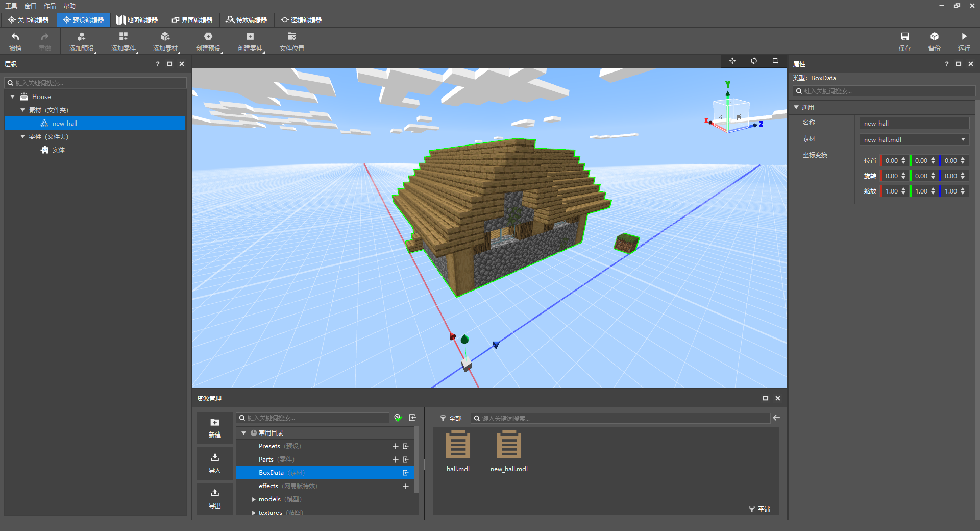
Task: Click the 备份 backup icon
Action: tap(934, 37)
